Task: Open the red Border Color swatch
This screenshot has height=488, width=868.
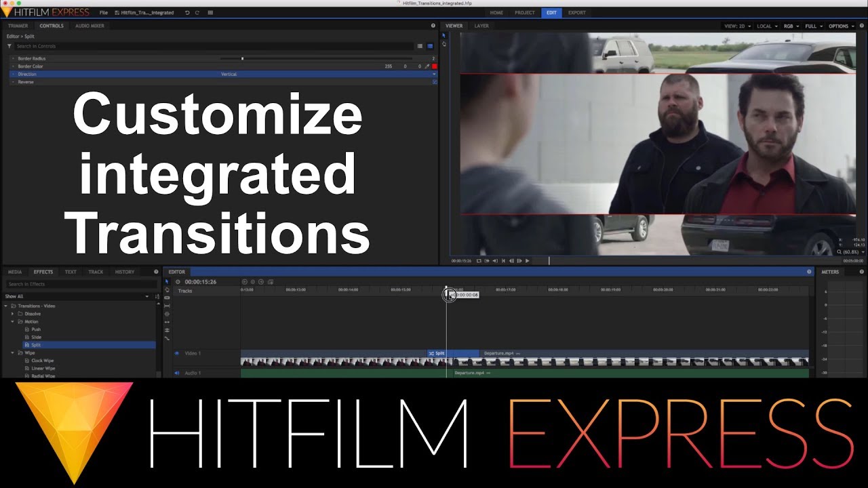Action: point(435,66)
